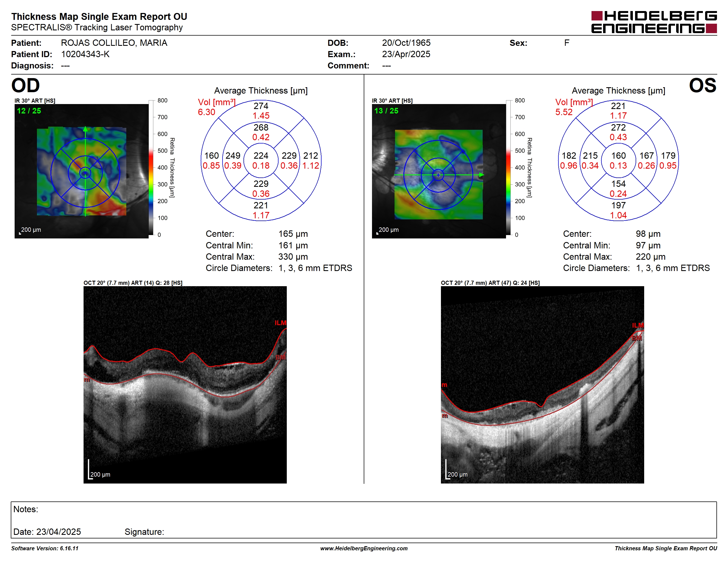
Task: Click the OD retina thickness color scale bar
Action: tap(151, 168)
